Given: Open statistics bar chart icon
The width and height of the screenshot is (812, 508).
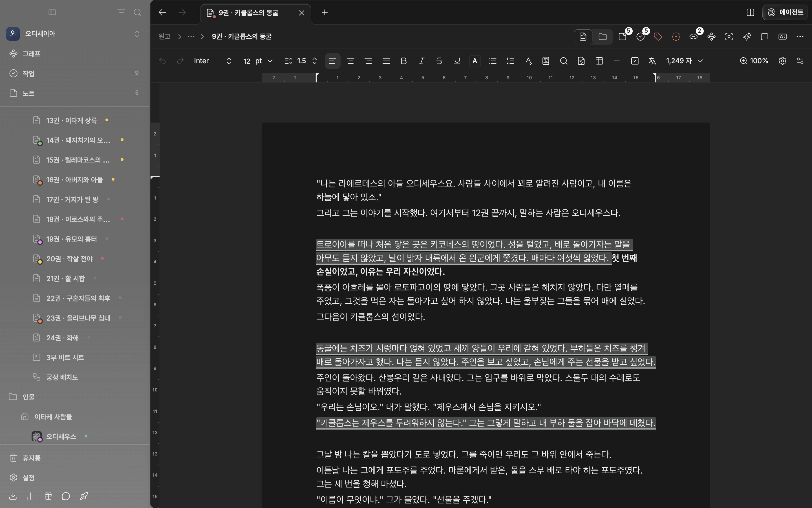Looking at the screenshot, I should (30, 496).
